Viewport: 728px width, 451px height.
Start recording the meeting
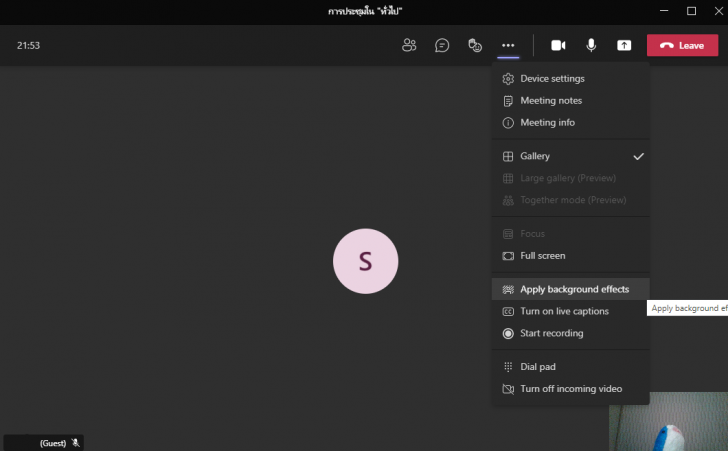pos(571,333)
